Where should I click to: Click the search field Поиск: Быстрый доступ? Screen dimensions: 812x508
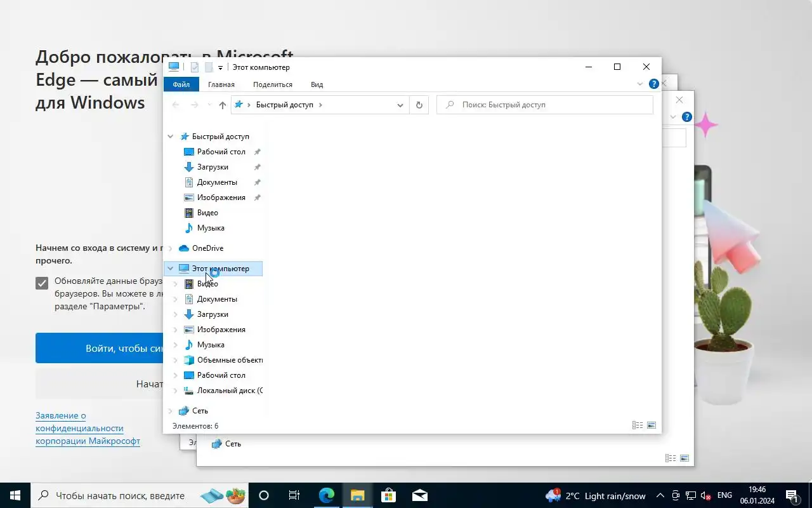point(545,105)
